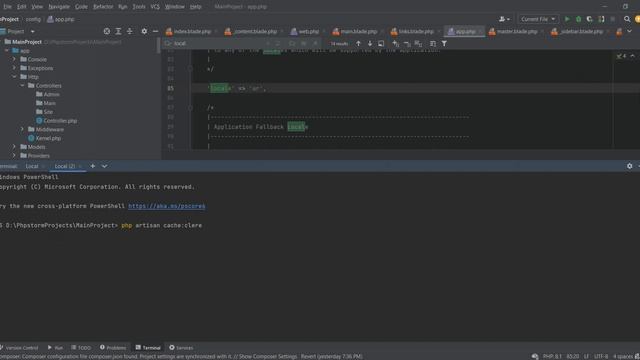Switch to web.php tab

305,31
